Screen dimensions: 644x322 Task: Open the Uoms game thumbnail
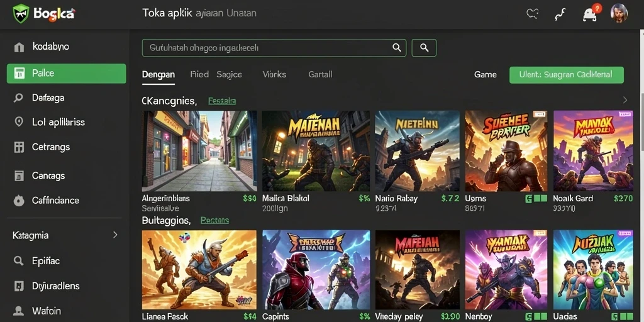click(x=506, y=151)
